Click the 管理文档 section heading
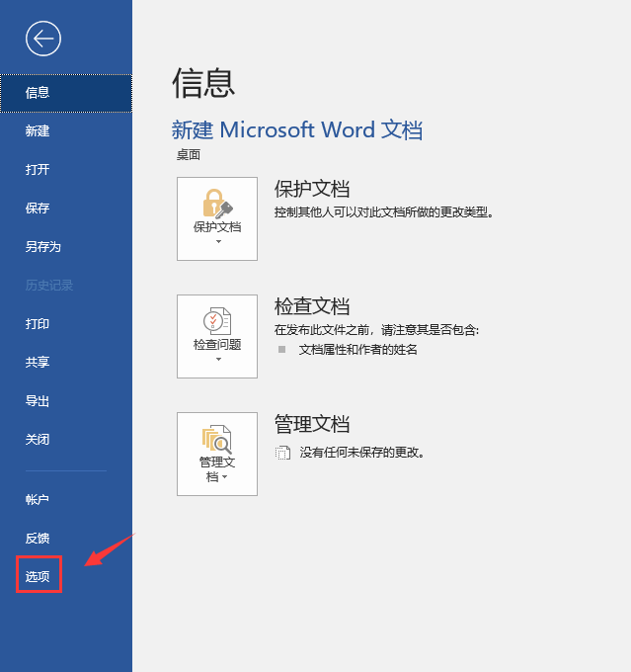The height and width of the screenshot is (672, 631). (x=312, y=424)
